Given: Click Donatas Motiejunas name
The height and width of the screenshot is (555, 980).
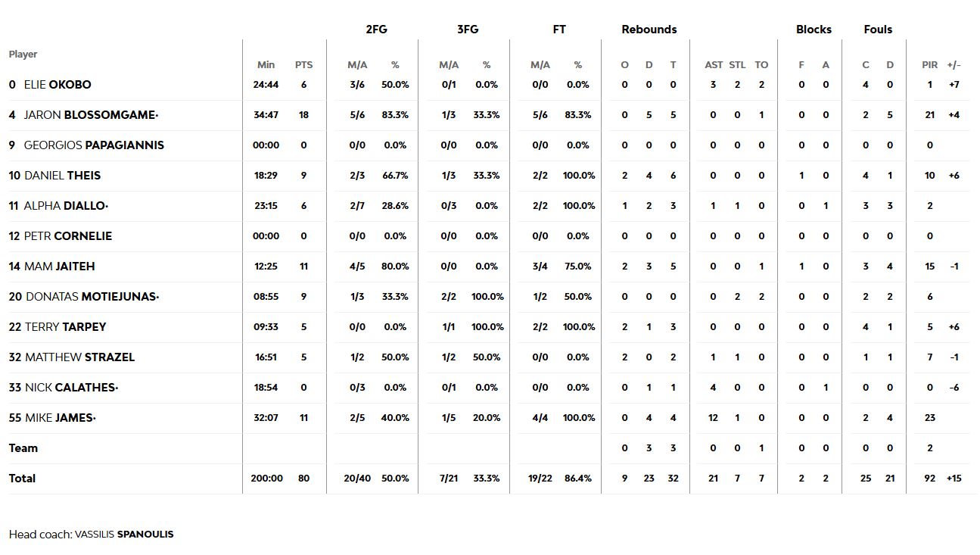Looking at the screenshot, I should click(x=92, y=297).
